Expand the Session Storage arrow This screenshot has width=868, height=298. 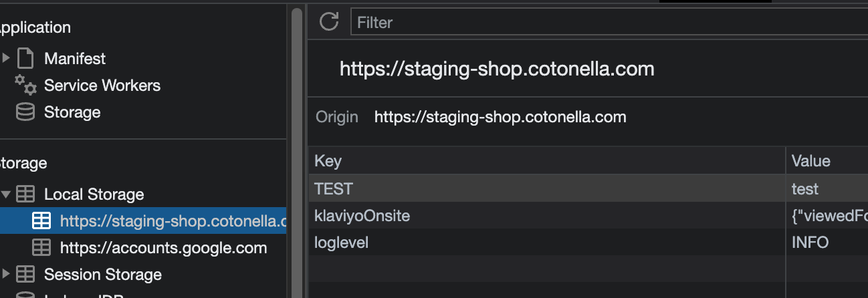pyautogui.click(x=6, y=275)
